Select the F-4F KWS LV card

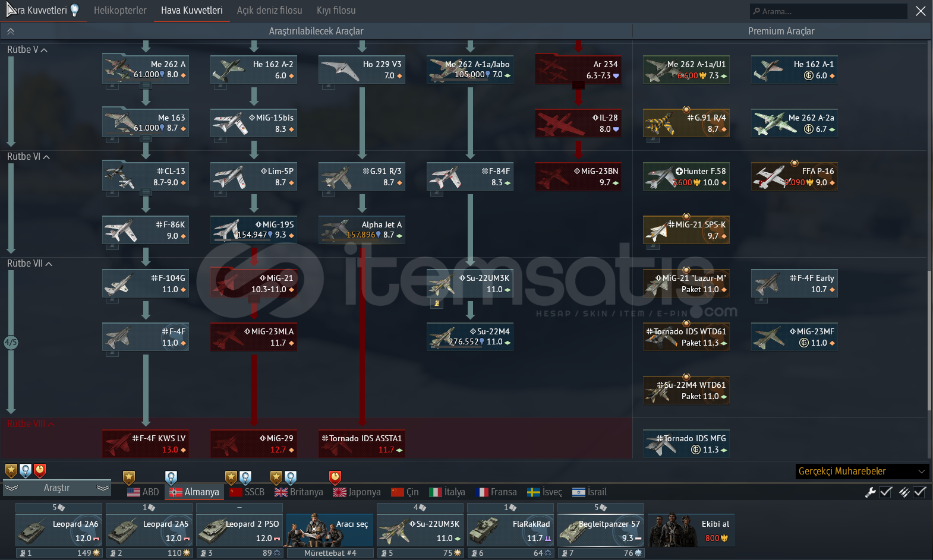click(146, 444)
